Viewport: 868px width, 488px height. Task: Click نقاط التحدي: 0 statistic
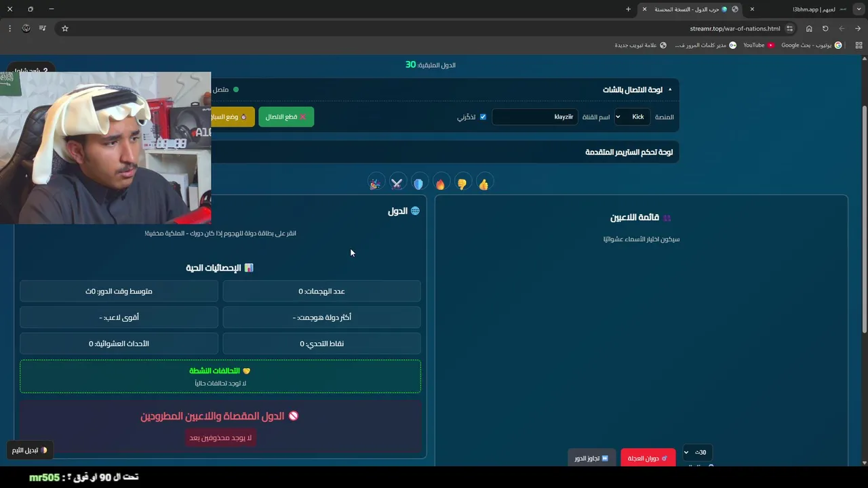(x=321, y=344)
